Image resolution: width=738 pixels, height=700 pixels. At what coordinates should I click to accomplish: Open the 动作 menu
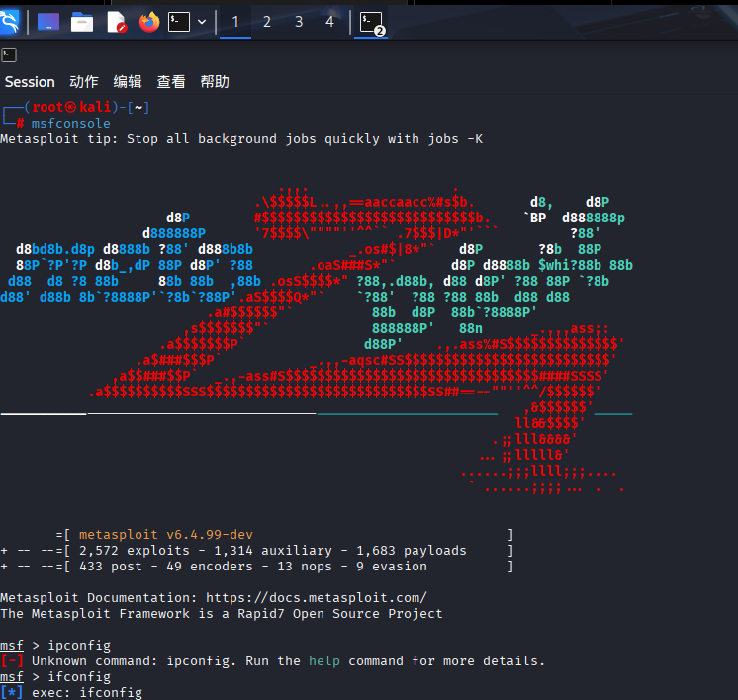coord(84,82)
